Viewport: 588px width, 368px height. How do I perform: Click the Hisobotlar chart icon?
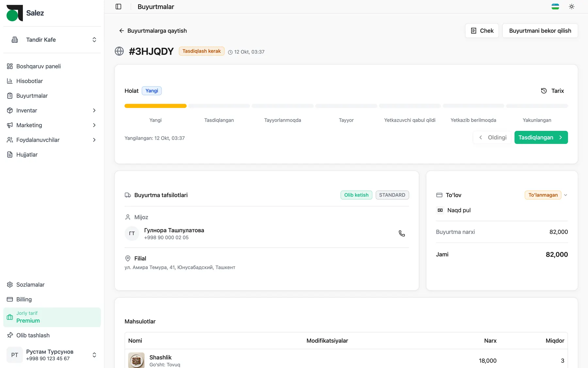click(10, 81)
